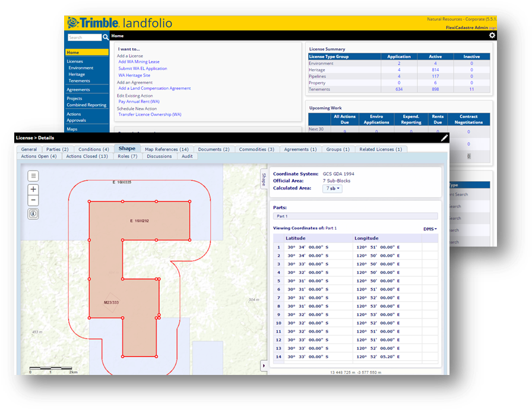This screenshot has height=410, width=532.
Task: Click the Trimble landfolio logo
Action: tap(119, 23)
